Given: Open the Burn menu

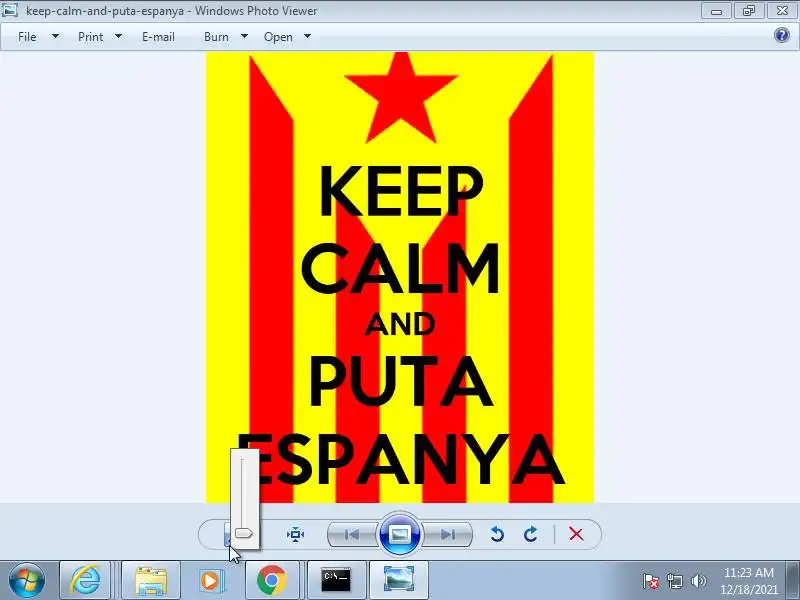Looking at the screenshot, I should (x=216, y=37).
